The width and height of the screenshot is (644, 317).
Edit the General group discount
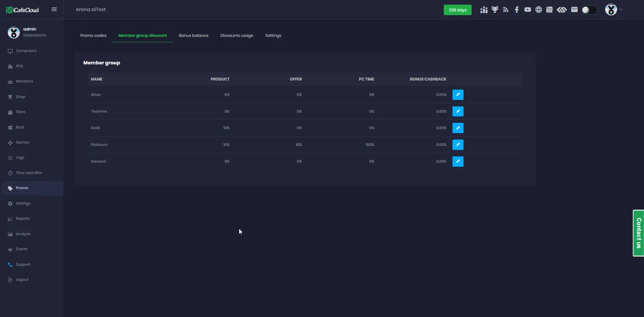(458, 162)
